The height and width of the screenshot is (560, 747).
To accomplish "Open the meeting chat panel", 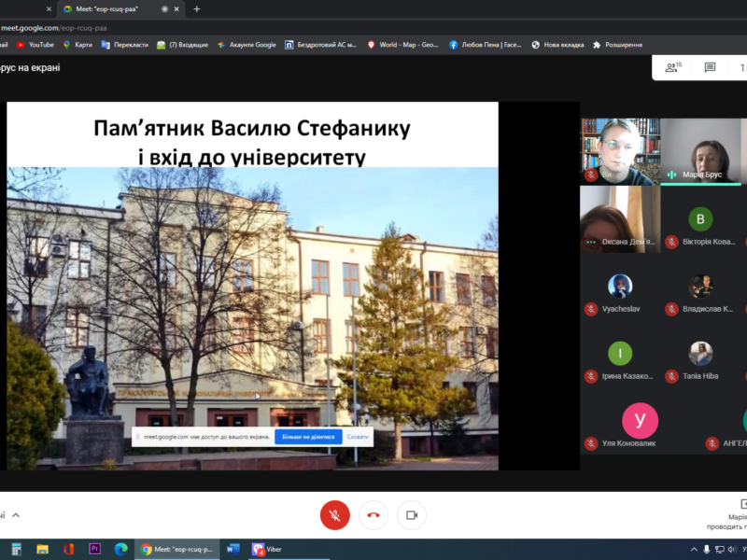I will click(x=710, y=68).
